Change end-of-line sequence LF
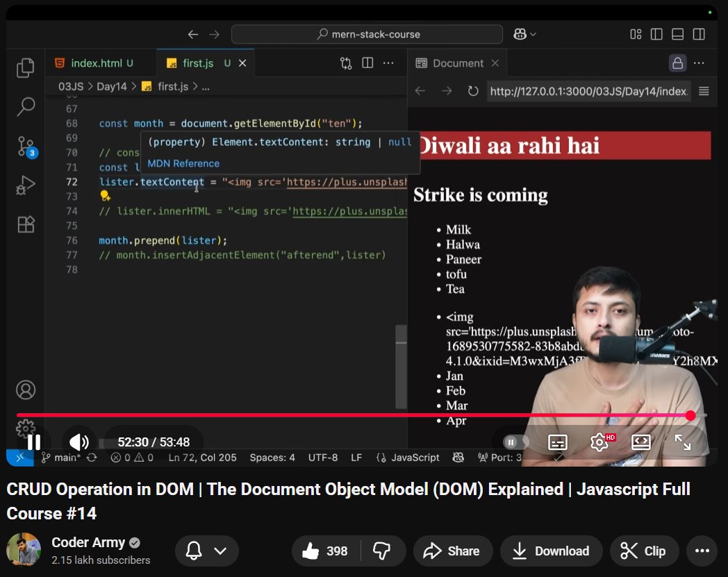The height and width of the screenshot is (577, 728). [x=356, y=458]
